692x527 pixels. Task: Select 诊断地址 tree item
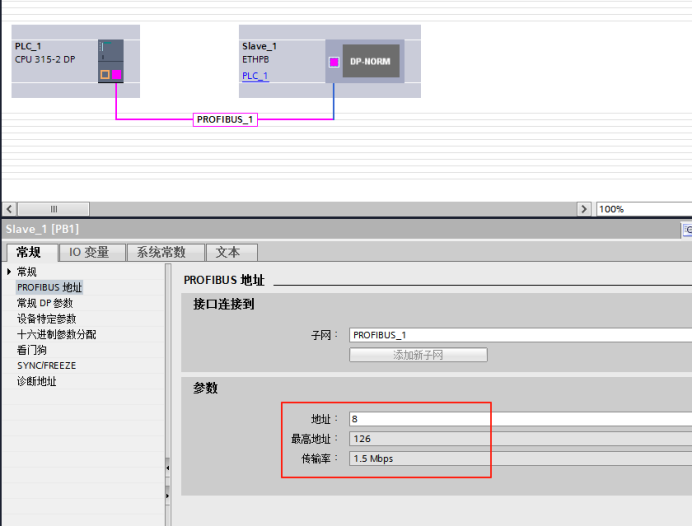click(37, 381)
